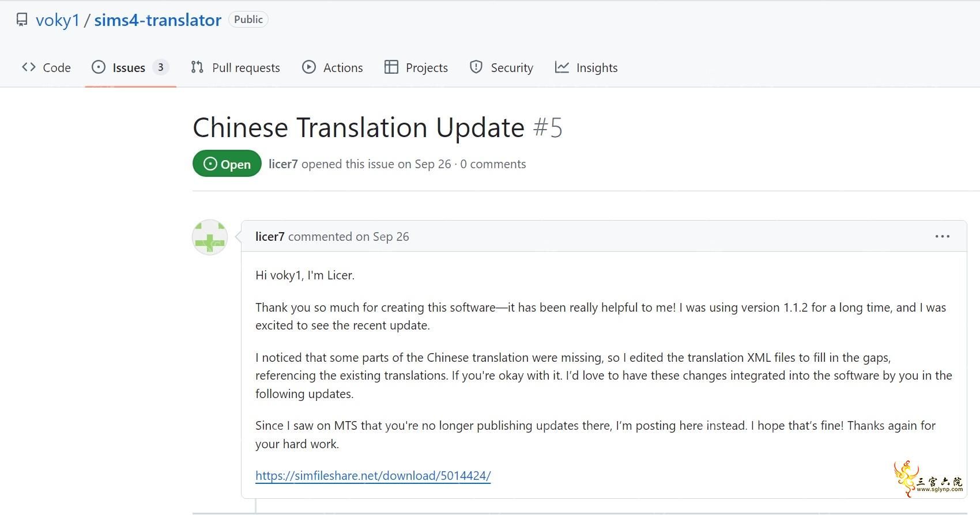Open the comment three-dots options menu
This screenshot has height=515, width=980.
pyautogui.click(x=943, y=236)
